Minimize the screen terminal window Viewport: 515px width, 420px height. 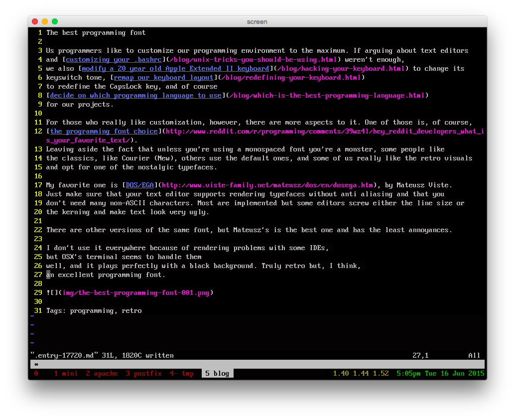point(45,21)
